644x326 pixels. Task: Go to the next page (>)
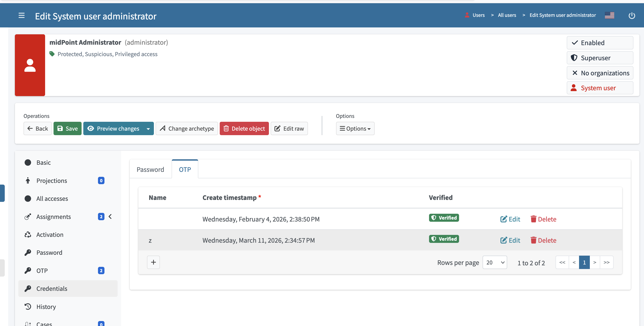pyautogui.click(x=595, y=262)
